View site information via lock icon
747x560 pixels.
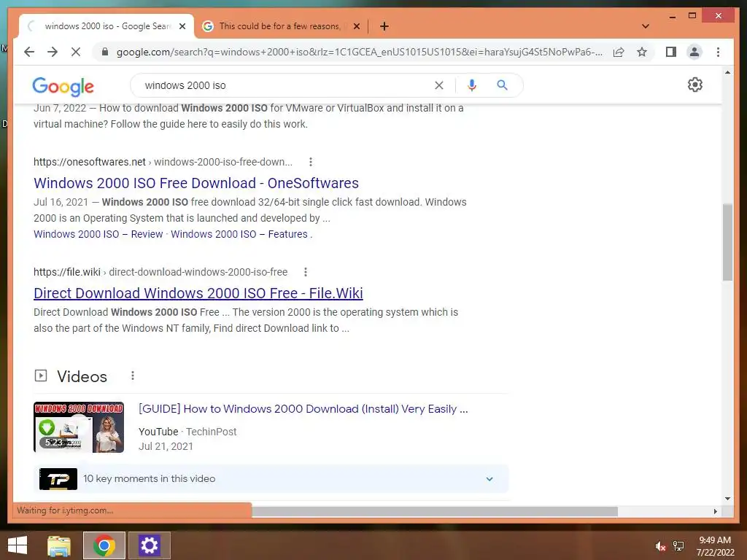pyautogui.click(x=105, y=52)
